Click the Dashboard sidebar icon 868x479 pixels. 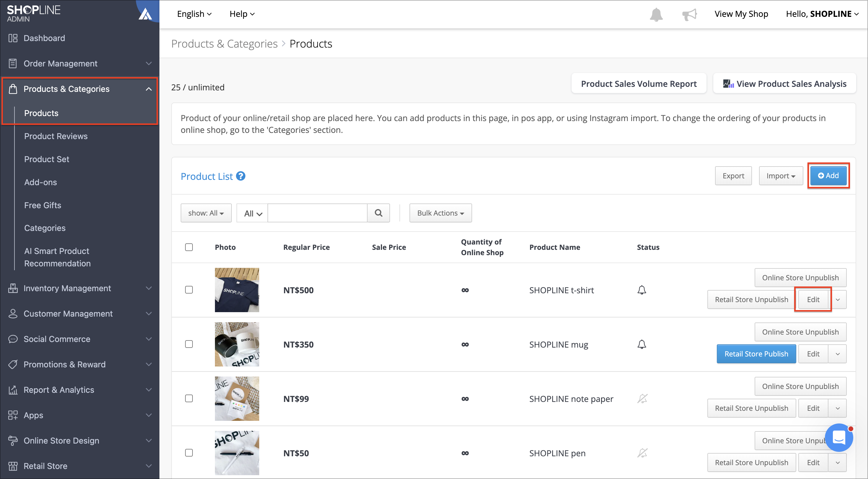[x=13, y=38]
